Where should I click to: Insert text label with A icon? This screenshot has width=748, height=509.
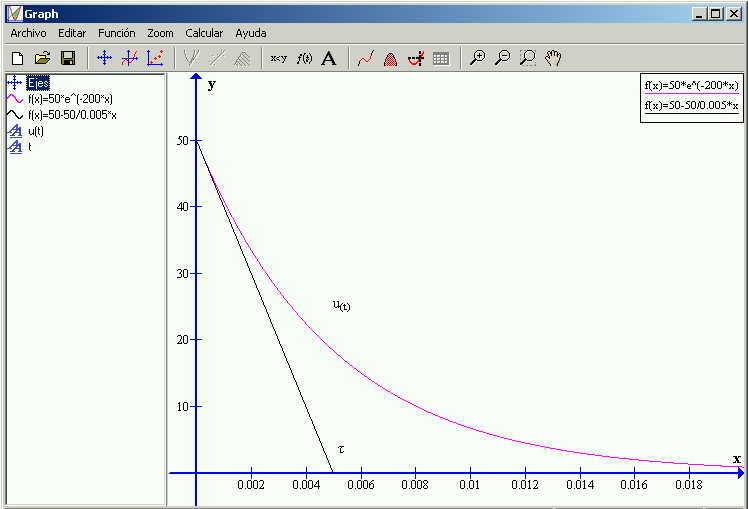pos(329,58)
